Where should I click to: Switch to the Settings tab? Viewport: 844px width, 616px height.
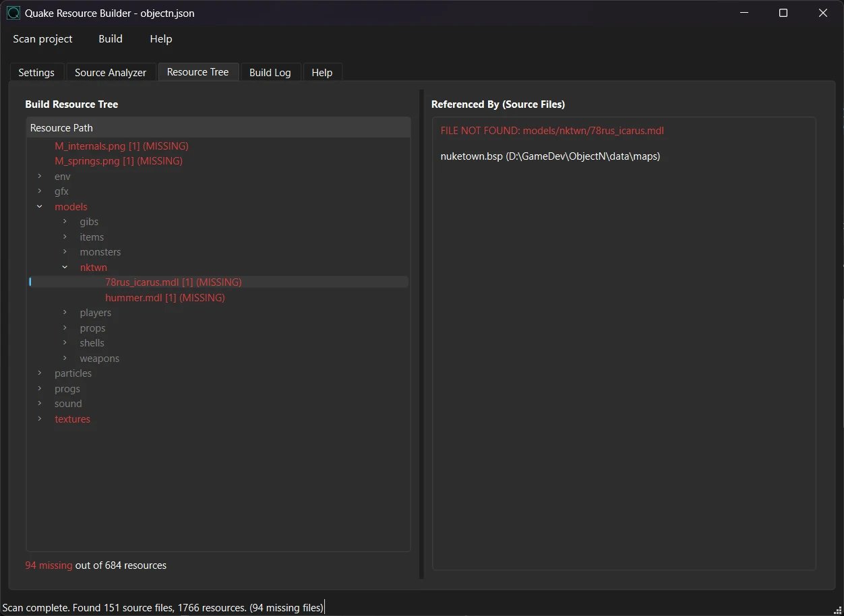click(x=36, y=72)
